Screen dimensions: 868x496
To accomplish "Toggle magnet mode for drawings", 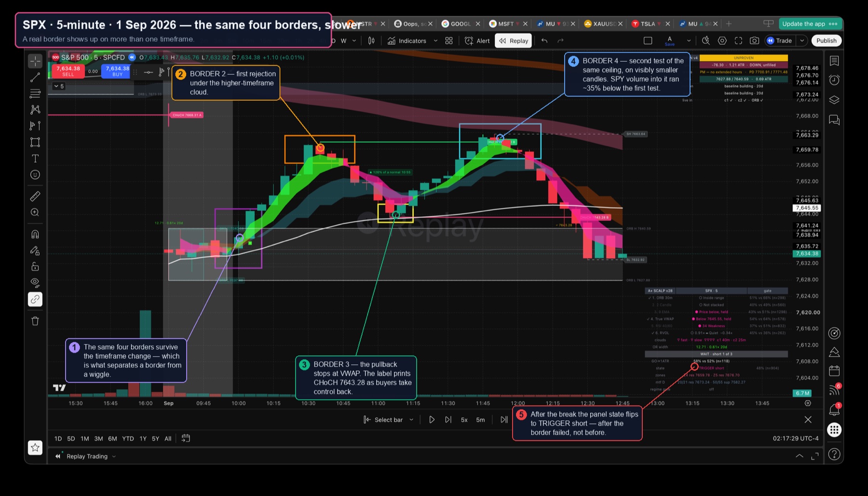I will (x=35, y=234).
